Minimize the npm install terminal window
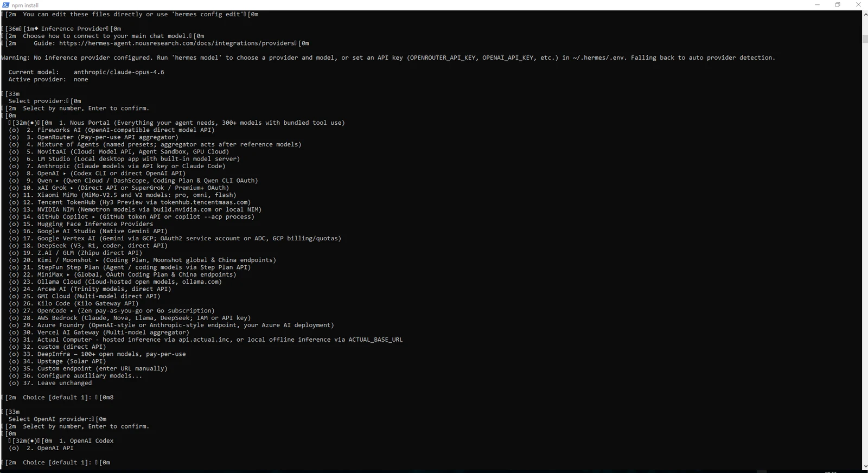The width and height of the screenshot is (868, 473). click(817, 5)
